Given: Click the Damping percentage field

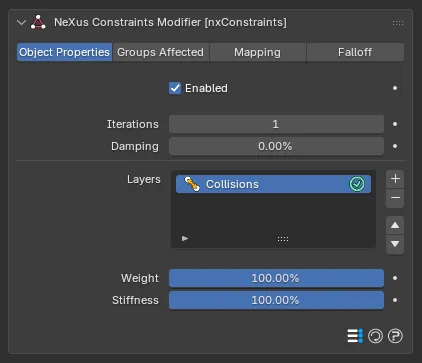Looking at the screenshot, I should pos(276,146).
